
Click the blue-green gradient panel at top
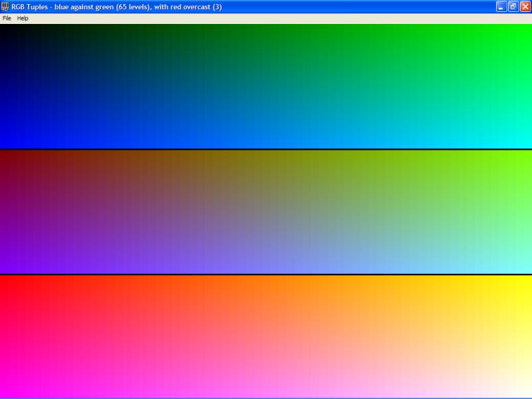tap(266, 86)
